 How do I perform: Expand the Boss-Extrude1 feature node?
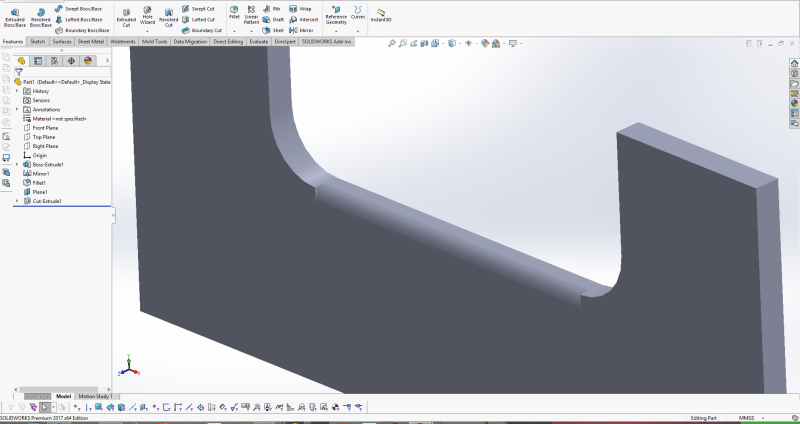17,164
